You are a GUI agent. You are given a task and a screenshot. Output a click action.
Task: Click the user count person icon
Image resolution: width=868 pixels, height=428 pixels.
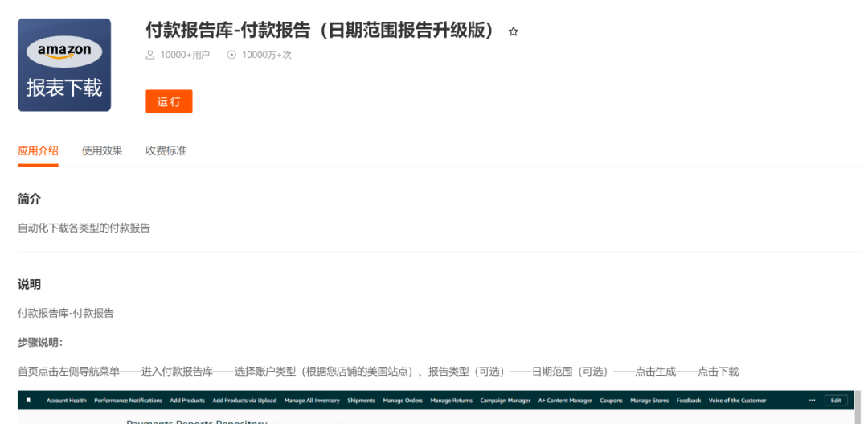150,55
